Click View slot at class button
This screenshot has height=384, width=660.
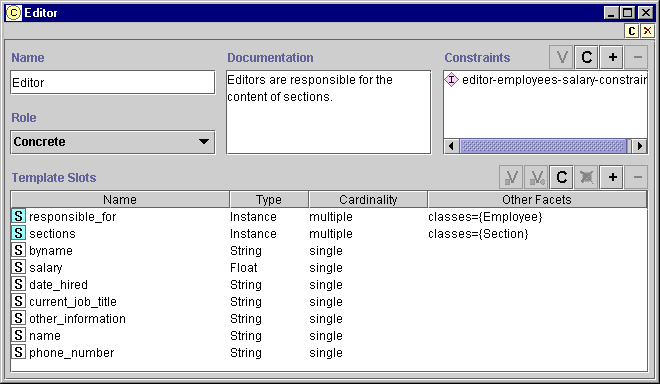pos(511,177)
